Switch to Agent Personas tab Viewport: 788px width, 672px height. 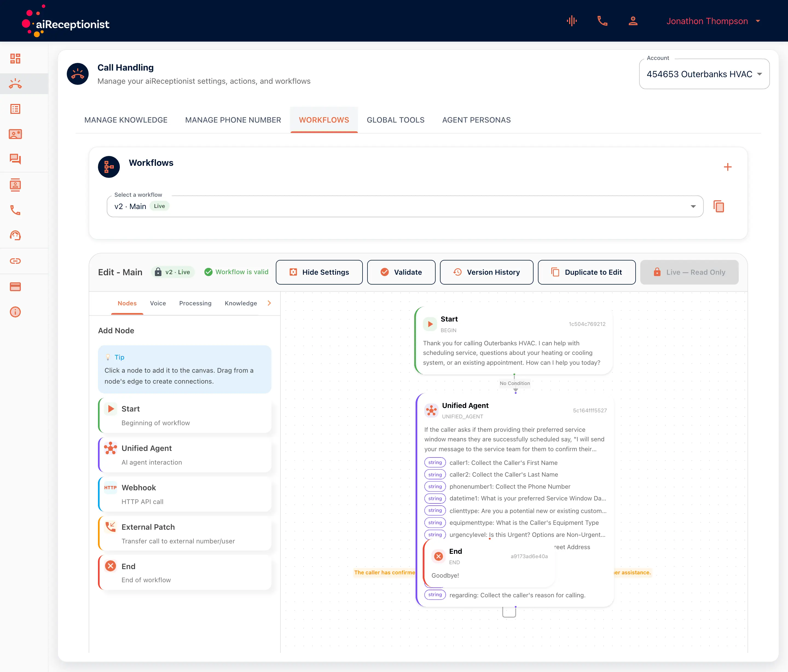(476, 120)
